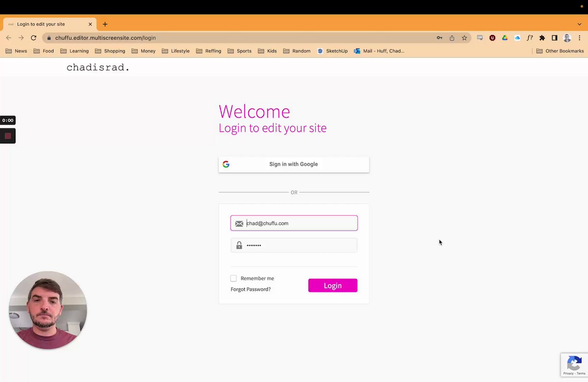
Task: Open the Reffing bookmarks folder
Action: coord(209,51)
